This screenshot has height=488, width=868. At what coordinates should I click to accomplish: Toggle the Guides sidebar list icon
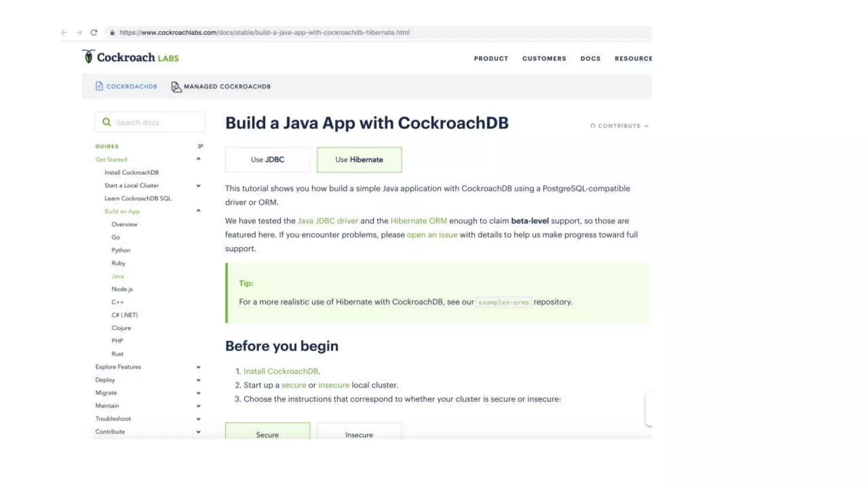pos(200,146)
